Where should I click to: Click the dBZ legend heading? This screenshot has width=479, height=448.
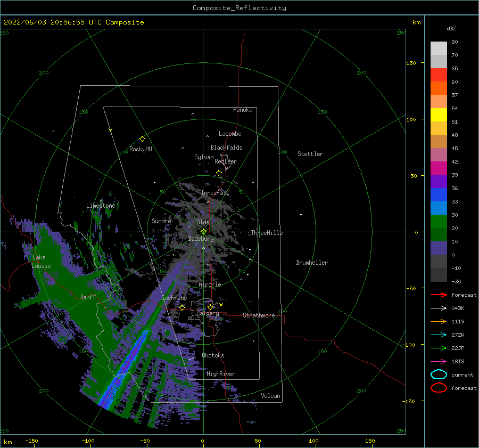451,28
